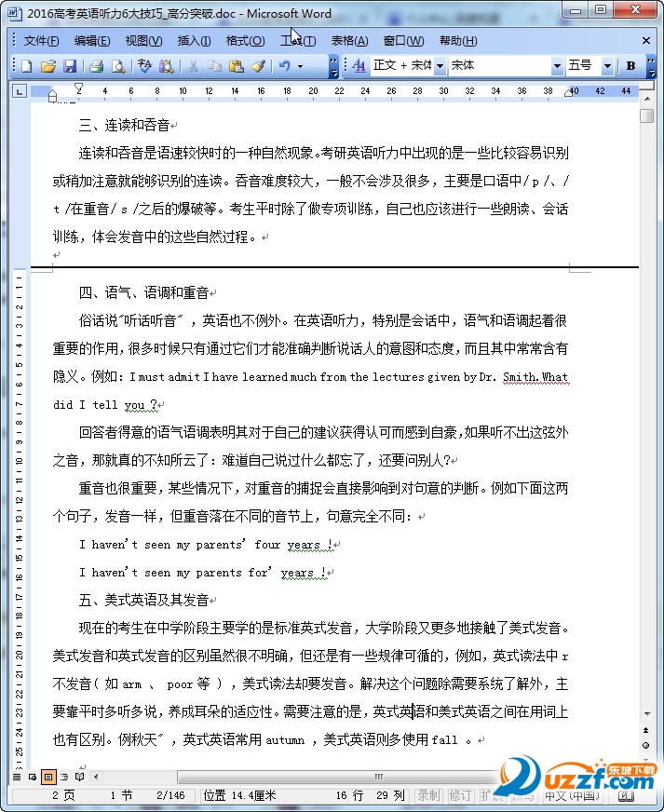The image size is (664, 812).
Task: Click the line 'I haven't seen my parents' four years'
Action: 206,544
